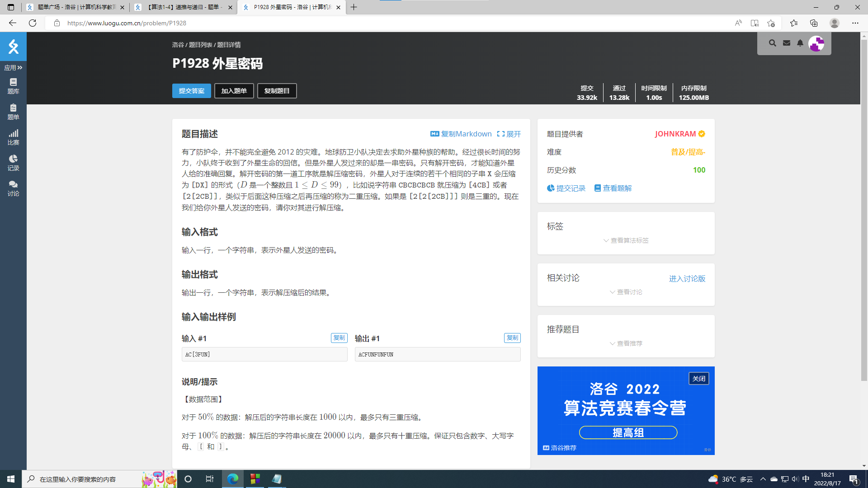
Task: Open the 讨论 discussion sidebar icon
Action: (13, 188)
